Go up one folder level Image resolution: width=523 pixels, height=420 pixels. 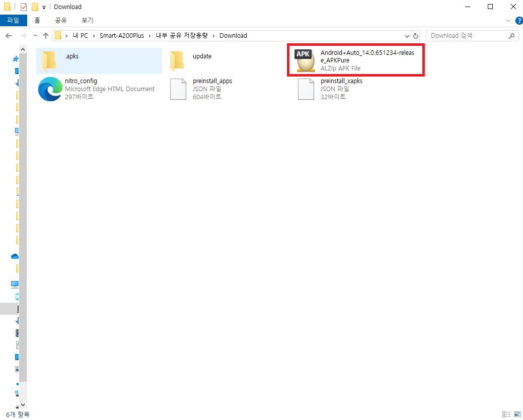coord(46,36)
